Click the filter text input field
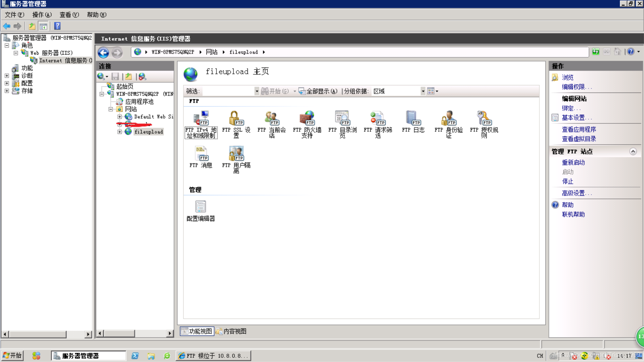 tap(228, 91)
